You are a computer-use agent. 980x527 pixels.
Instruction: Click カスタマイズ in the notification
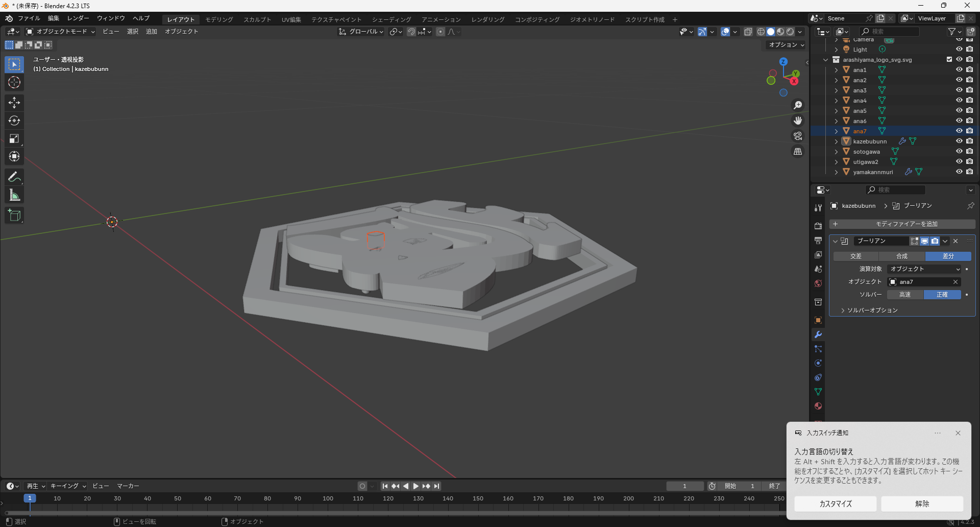[x=835, y=504]
